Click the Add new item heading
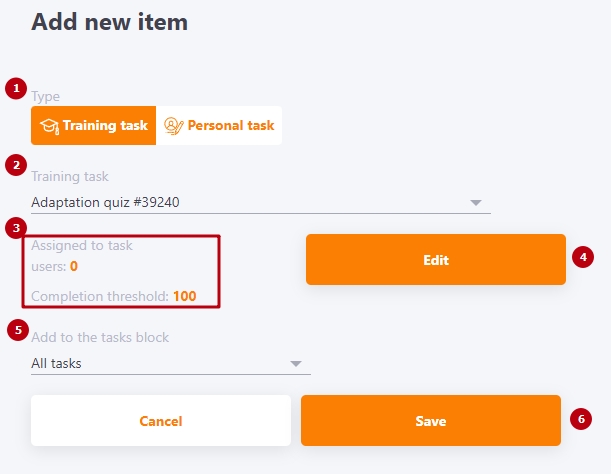The width and height of the screenshot is (611, 474). tap(109, 22)
